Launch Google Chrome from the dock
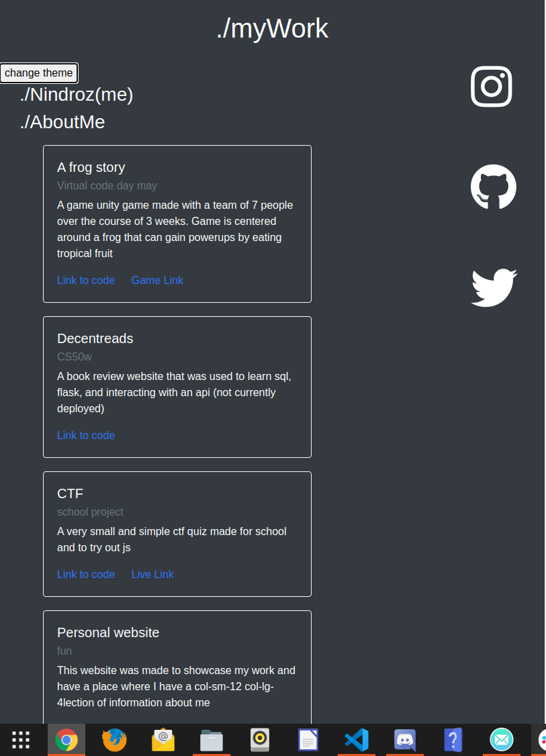The image size is (546, 756). coord(66,740)
